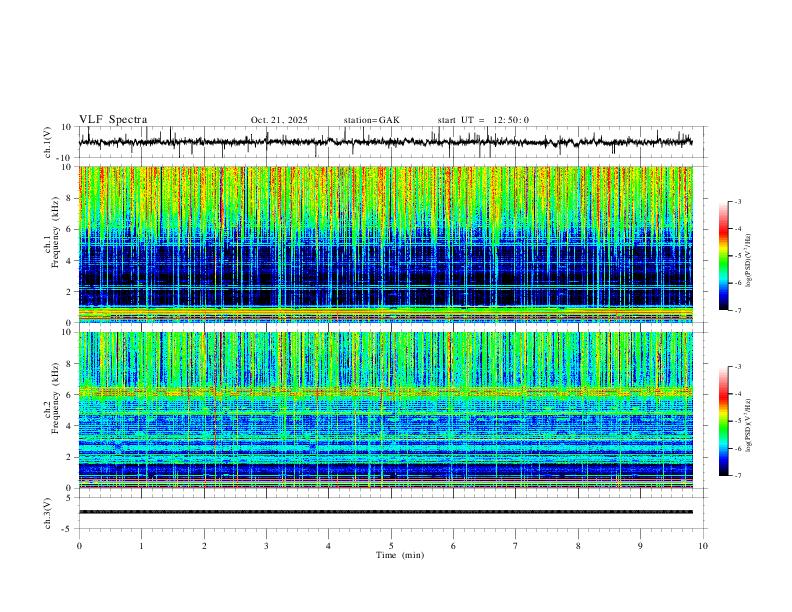Click time axis tick label "6"
The height and width of the screenshot is (612, 792).
[x=453, y=546]
